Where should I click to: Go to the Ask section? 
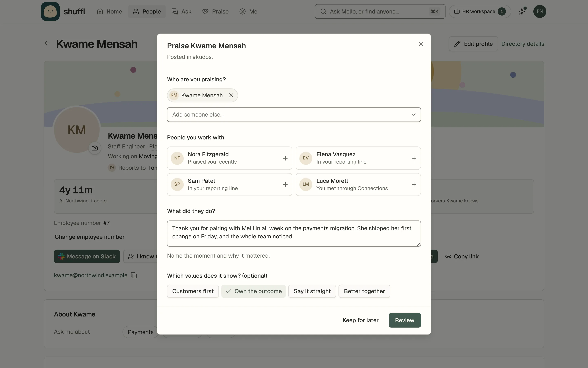coord(181,11)
